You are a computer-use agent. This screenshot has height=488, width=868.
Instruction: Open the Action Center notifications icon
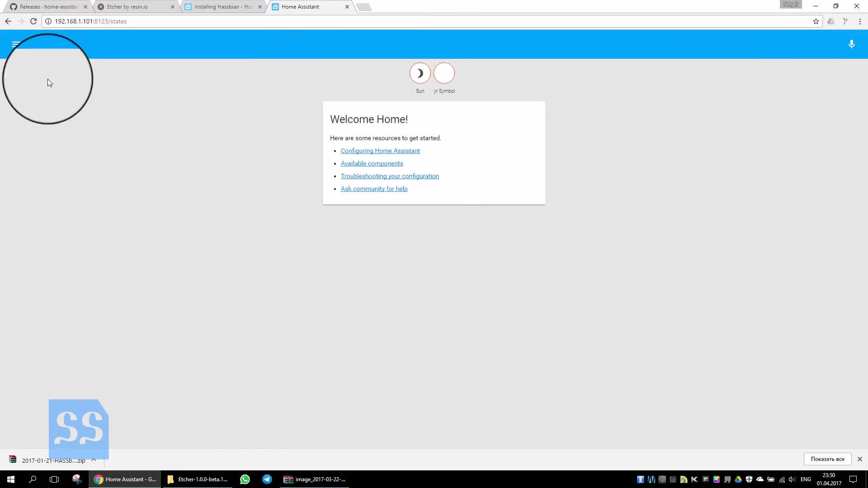click(853, 479)
